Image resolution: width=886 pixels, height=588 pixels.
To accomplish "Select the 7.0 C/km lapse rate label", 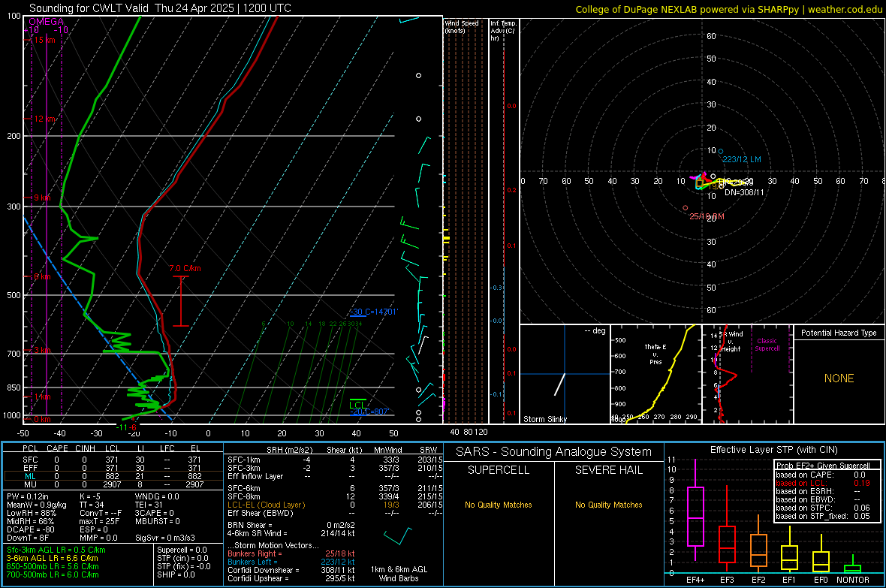I will (185, 269).
